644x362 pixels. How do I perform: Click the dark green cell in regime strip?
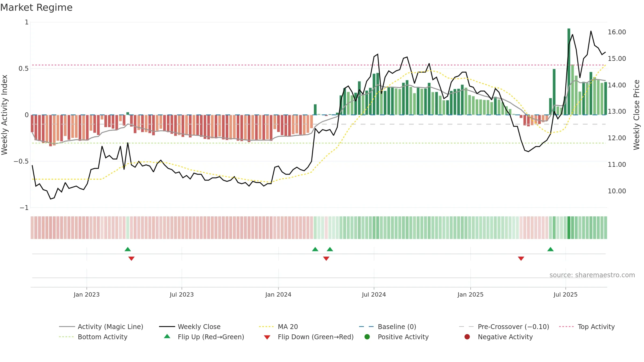coord(569,228)
